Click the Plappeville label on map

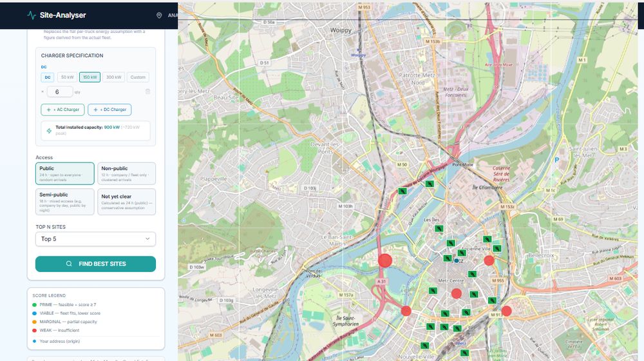pos(214,179)
